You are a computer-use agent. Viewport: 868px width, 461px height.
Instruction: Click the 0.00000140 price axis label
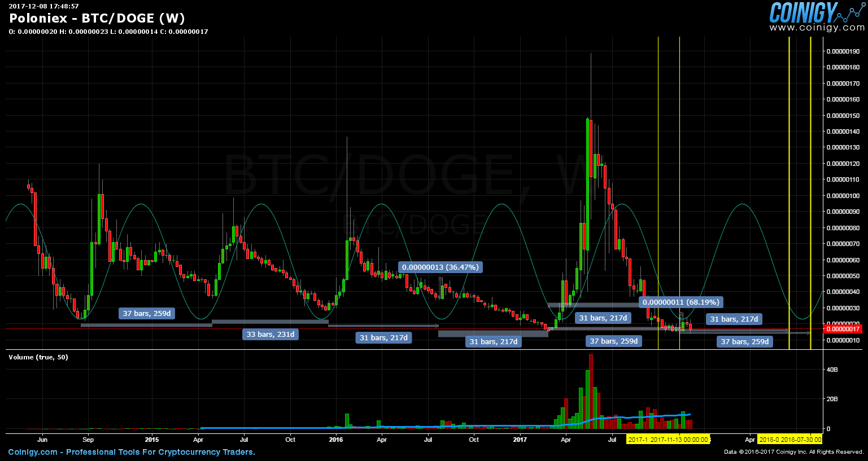click(843, 131)
